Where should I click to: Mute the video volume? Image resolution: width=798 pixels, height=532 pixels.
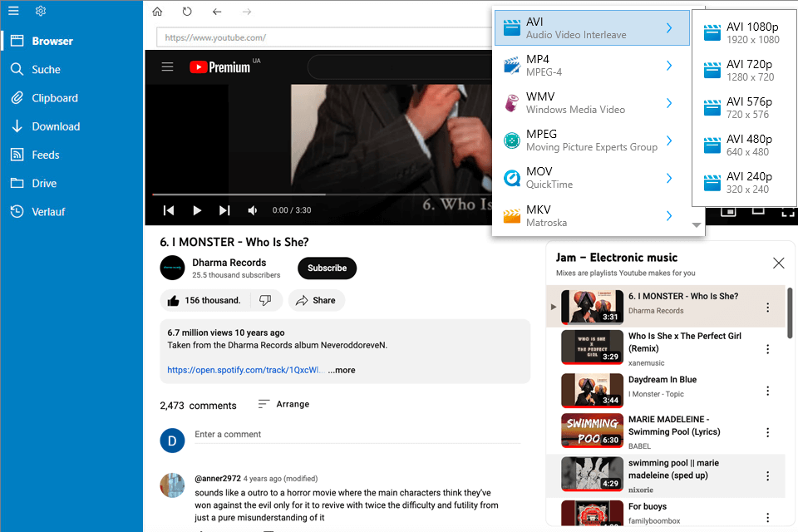click(x=253, y=210)
